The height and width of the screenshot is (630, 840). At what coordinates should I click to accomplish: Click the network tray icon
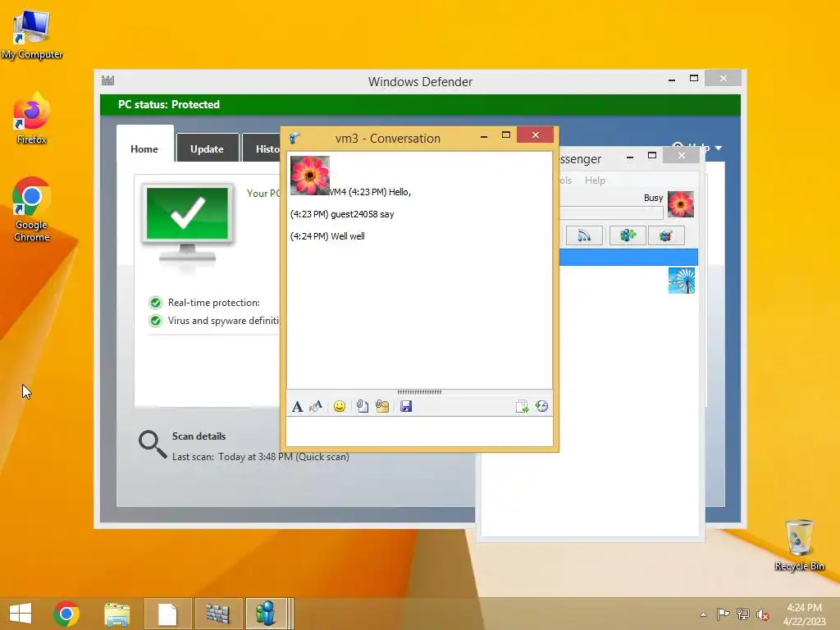click(743, 614)
